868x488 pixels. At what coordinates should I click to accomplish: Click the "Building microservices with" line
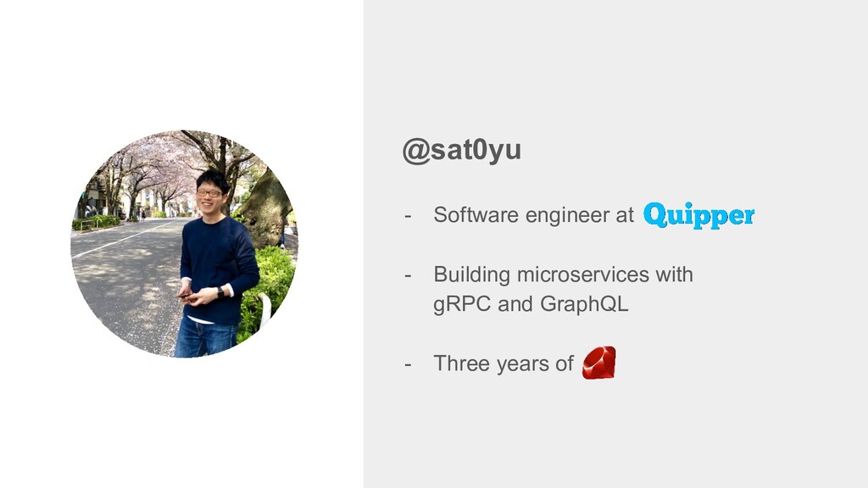[563, 274]
